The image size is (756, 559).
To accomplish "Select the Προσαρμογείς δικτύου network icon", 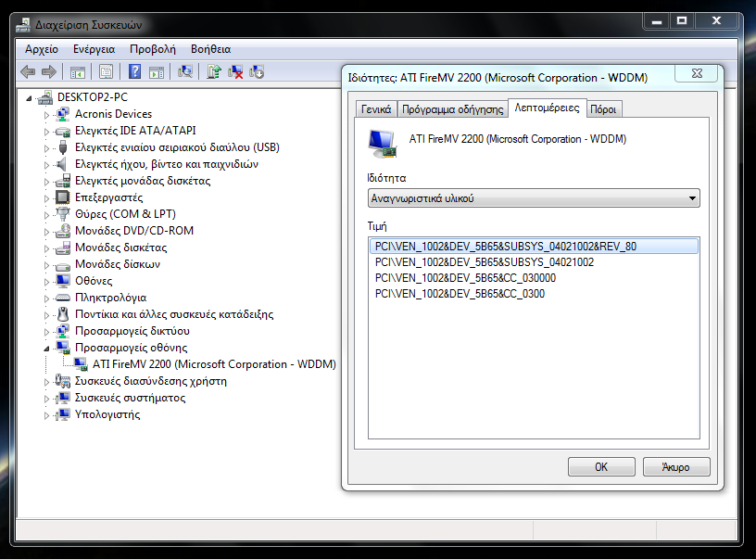I will [63, 331].
